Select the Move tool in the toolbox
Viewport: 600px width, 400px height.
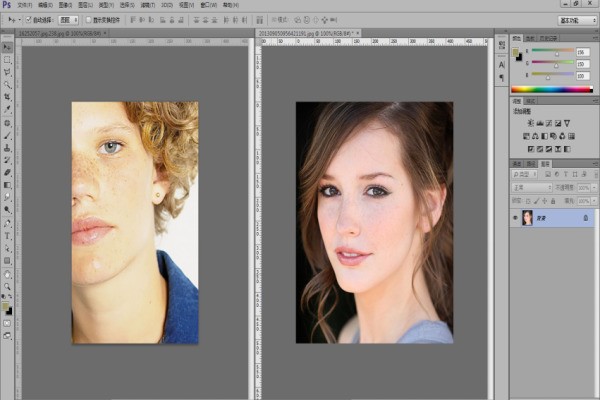click(x=7, y=47)
